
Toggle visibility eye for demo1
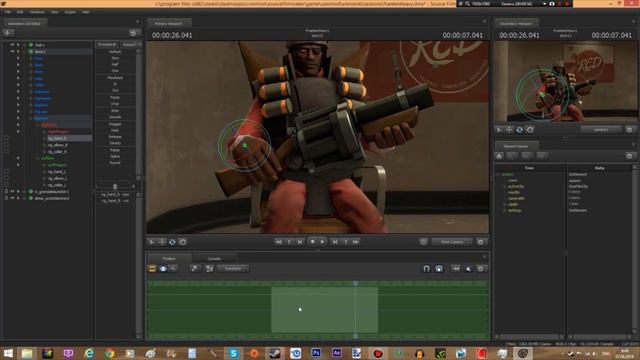12,51
